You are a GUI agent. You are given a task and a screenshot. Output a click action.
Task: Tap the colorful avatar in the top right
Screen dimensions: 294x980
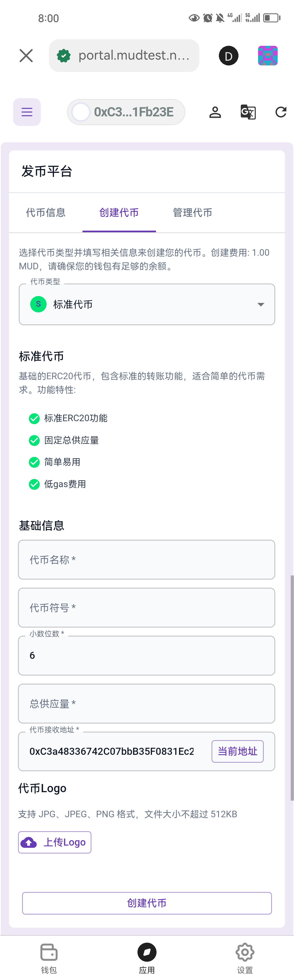[x=268, y=56]
